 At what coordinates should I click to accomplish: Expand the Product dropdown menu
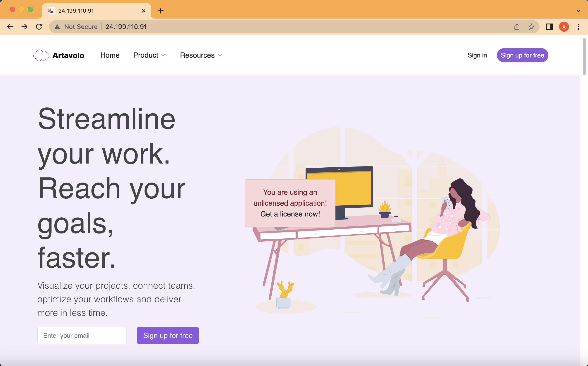point(149,55)
